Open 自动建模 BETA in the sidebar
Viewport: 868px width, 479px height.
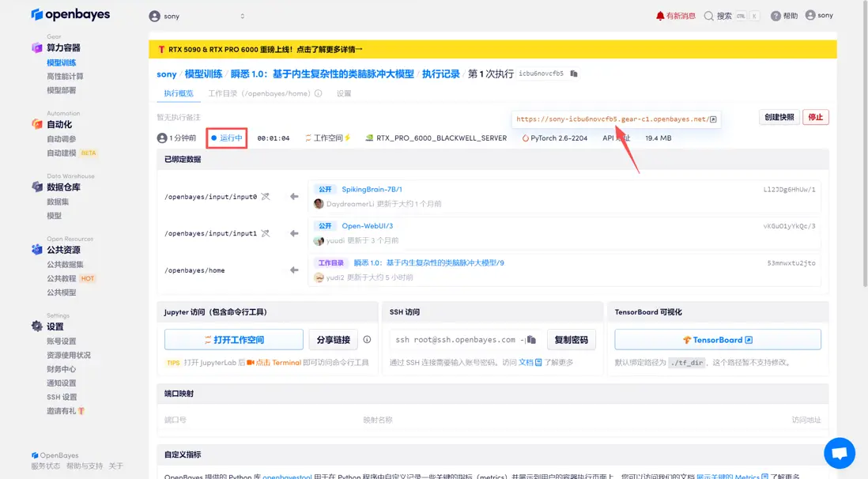72,153
